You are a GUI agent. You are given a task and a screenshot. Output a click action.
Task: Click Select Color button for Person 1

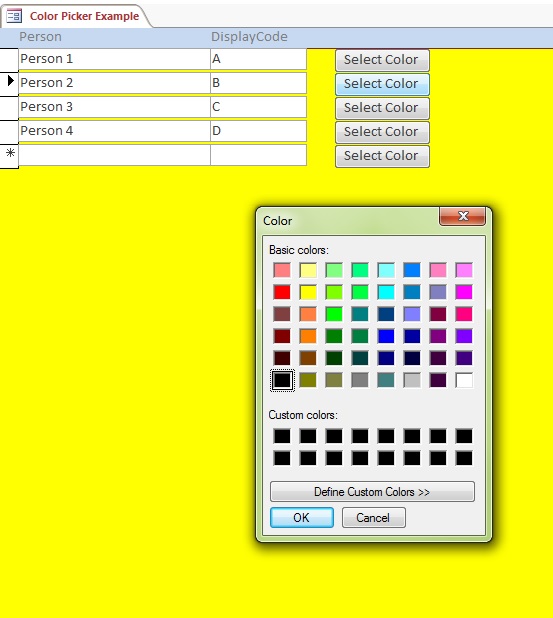click(x=382, y=60)
